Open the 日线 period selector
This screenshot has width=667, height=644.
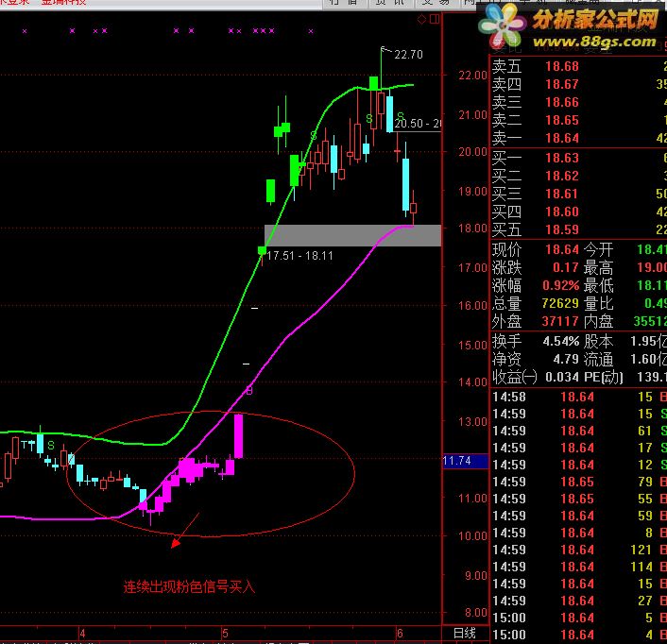click(464, 633)
